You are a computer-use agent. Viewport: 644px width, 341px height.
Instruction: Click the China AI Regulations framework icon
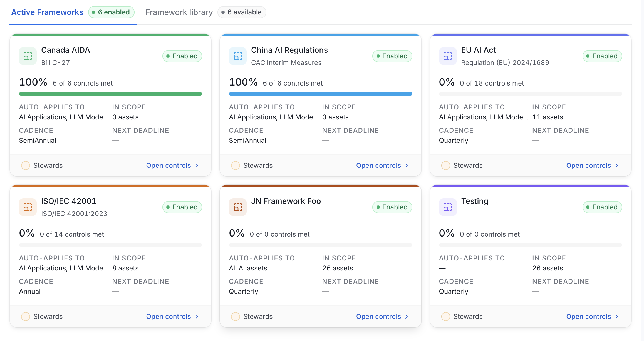pyautogui.click(x=238, y=56)
